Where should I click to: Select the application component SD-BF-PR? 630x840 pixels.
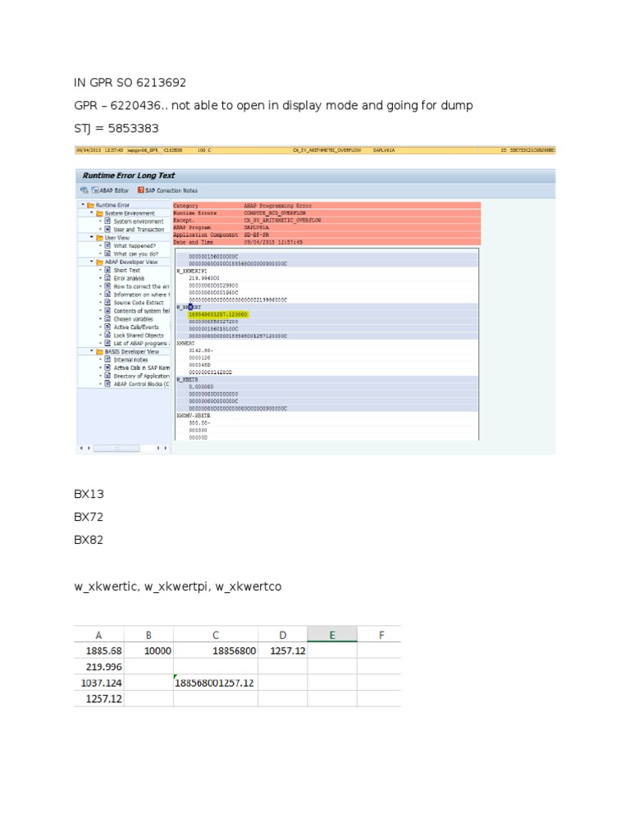tap(257, 235)
